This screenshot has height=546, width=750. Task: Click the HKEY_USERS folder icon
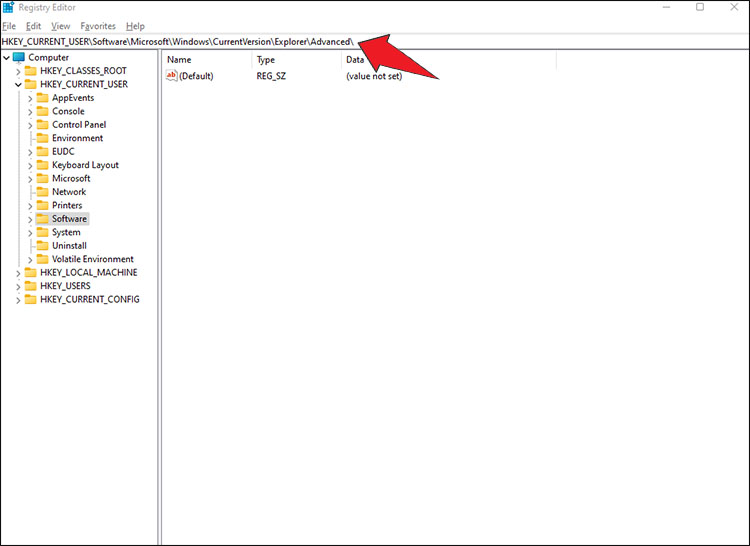point(31,285)
